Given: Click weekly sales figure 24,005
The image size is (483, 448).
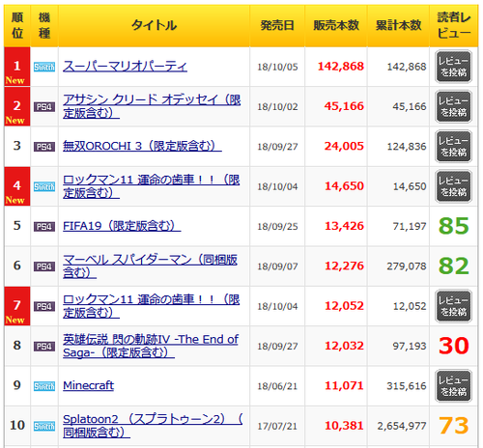Looking at the screenshot, I should point(344,147).
